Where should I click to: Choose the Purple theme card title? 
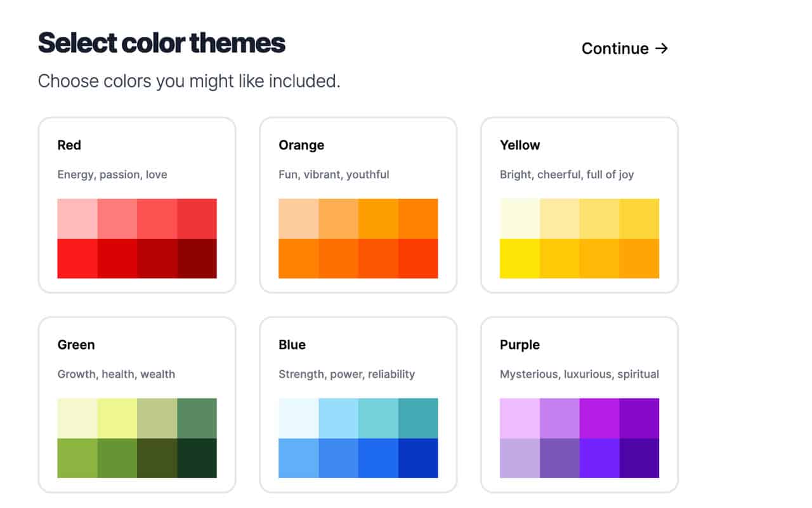pyautogui.click(x=520, y=345)
